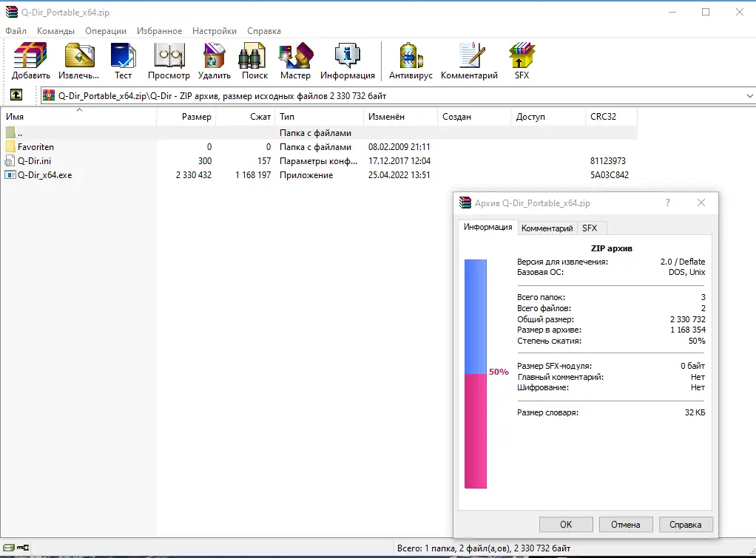Launch the Мастер wizard tool

[295, 61]
